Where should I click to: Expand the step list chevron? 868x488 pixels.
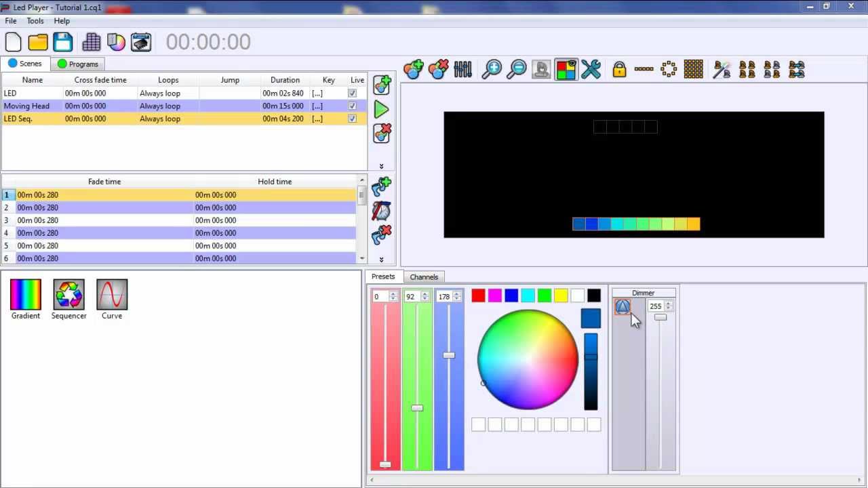(381, 260)
